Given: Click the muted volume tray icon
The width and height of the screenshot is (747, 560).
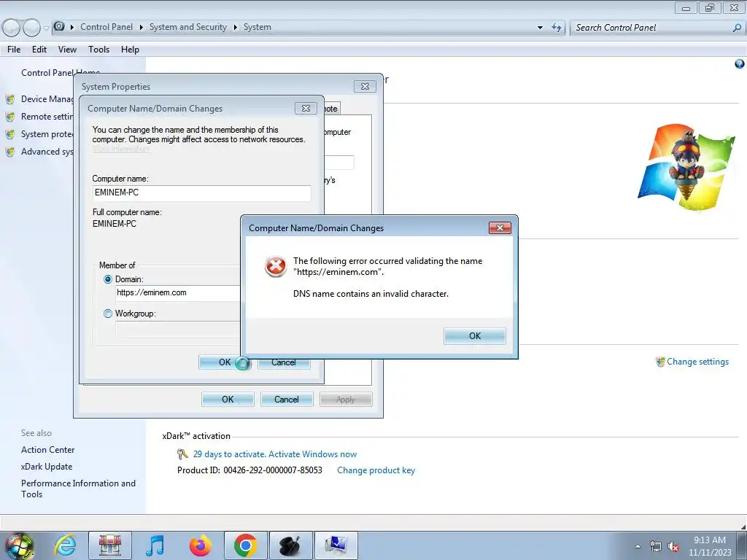Looking at the screenshot, I should click(673, 546).
